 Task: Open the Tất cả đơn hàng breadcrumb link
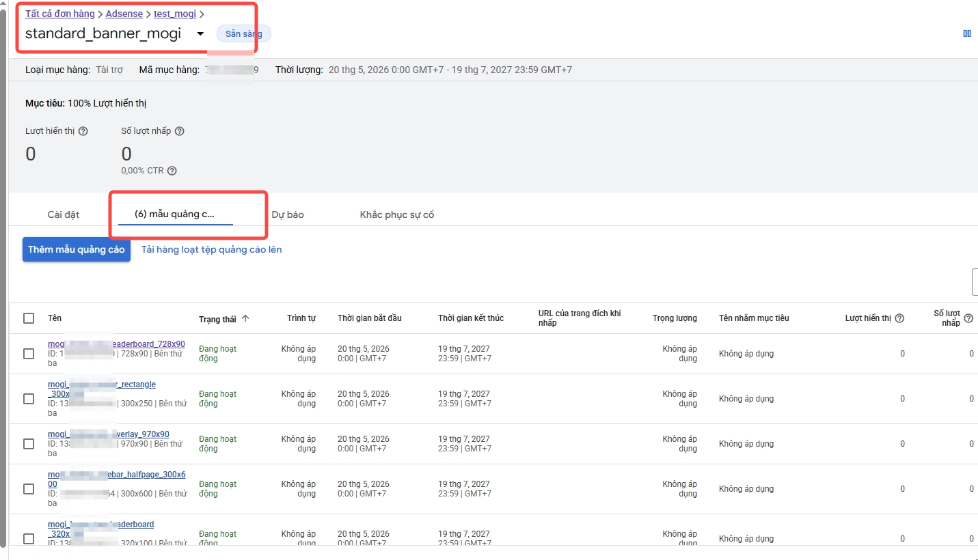(60, 14)
